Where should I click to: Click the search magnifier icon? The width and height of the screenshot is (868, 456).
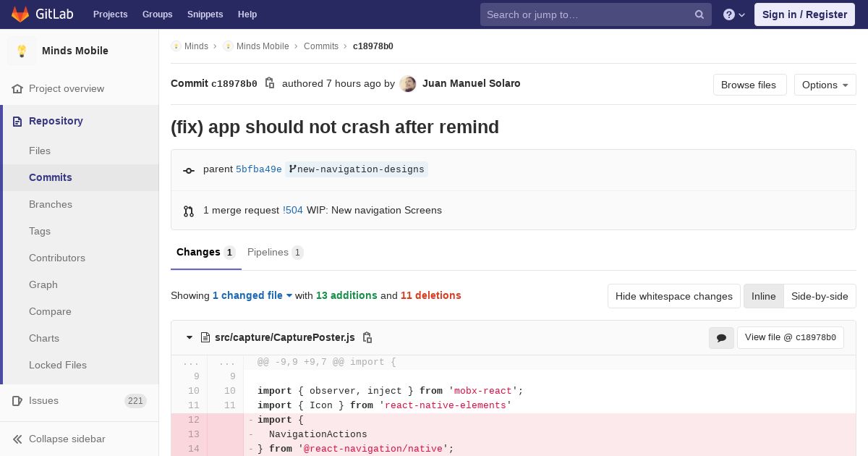(699, 14)
